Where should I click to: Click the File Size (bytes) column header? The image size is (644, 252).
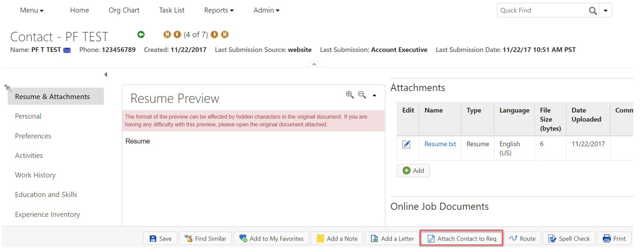(x=550, y=119)
